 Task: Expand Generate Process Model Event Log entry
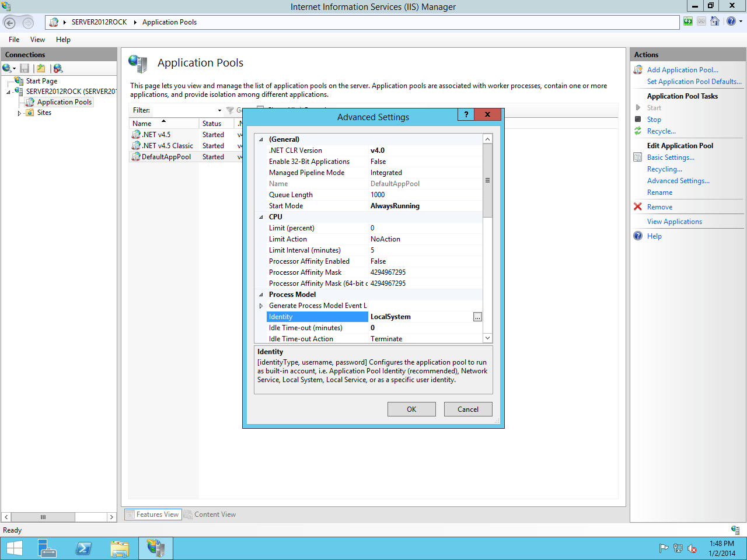pos(261,306)
